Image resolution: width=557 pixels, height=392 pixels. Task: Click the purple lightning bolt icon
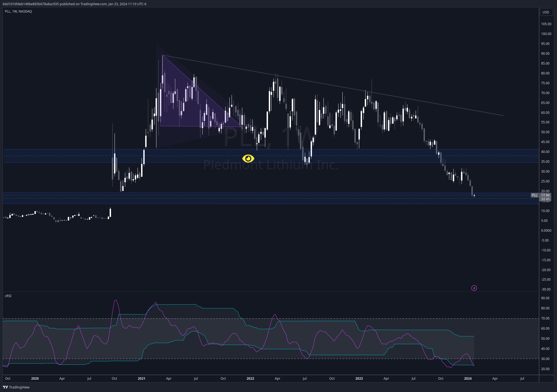coord(474,288)
